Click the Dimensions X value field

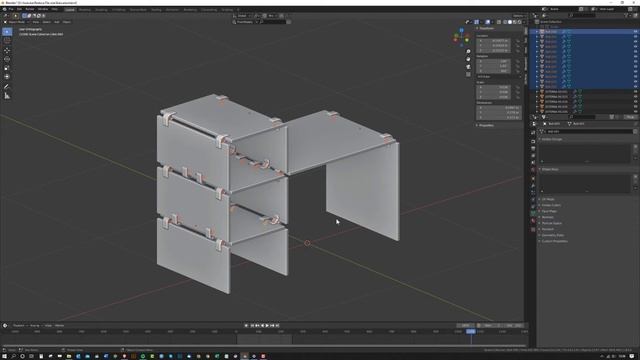(x=499, y=108)
